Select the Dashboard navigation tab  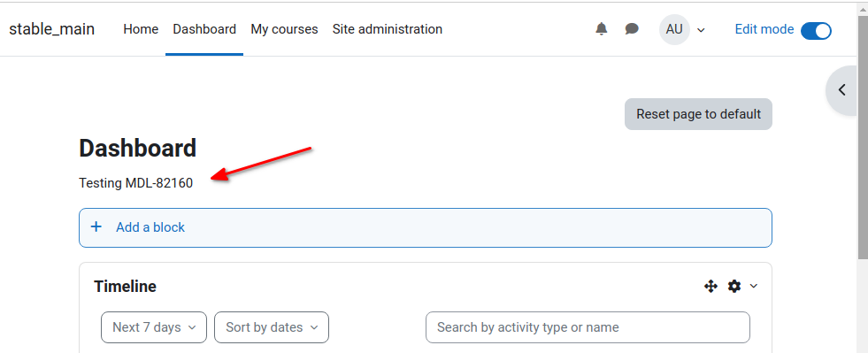click(x=204, y=29)
